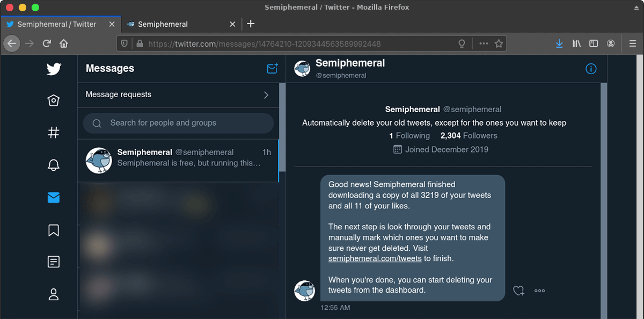Open conversation info via the circled i icon
Viewport: 644px width, 319px height.
(591, 69)
